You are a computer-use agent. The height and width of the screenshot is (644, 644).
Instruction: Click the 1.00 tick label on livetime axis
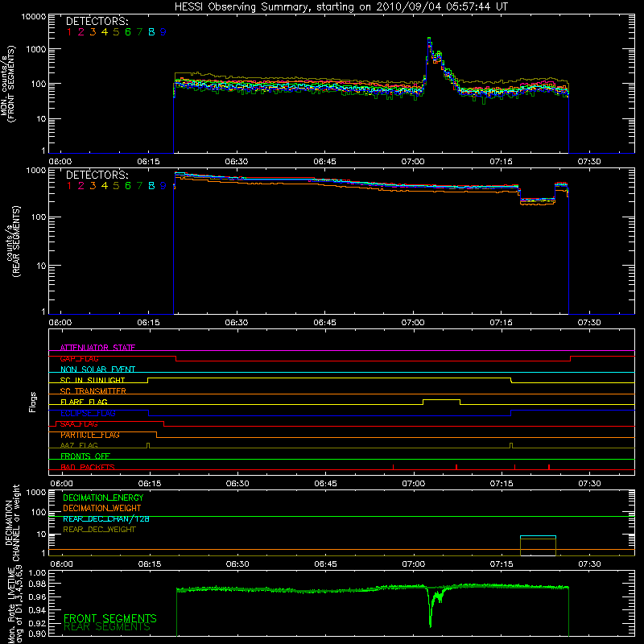37,572
